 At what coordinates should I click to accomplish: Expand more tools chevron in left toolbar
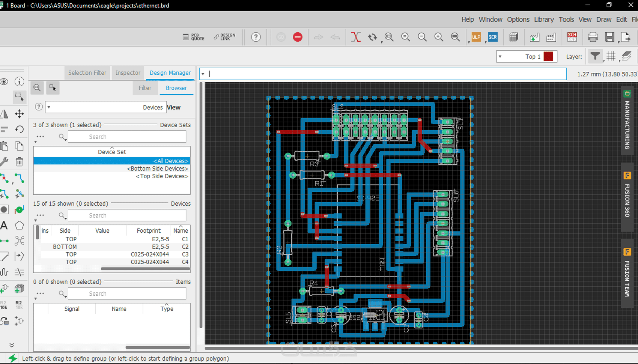pyautogui.click(x=12, y=345)
